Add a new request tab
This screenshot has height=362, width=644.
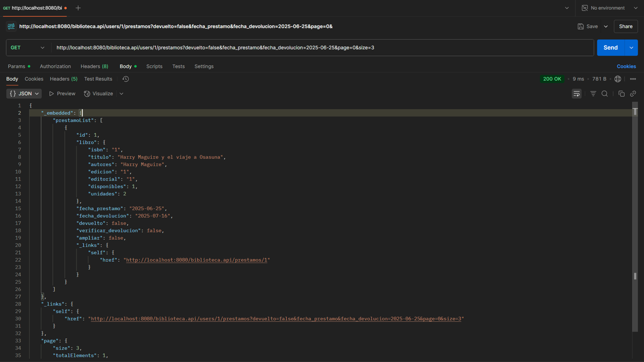[78, 8]
